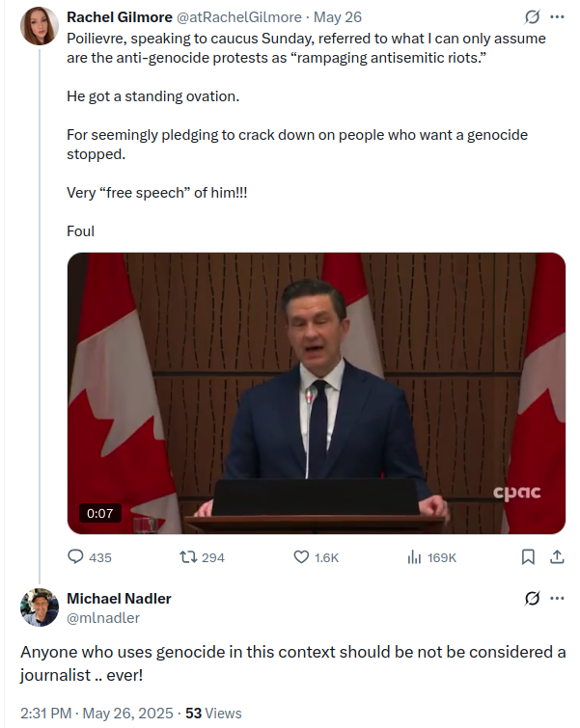
Task: Bookmark Rachel Gilmore's tweet
Action: pos(528,556)
